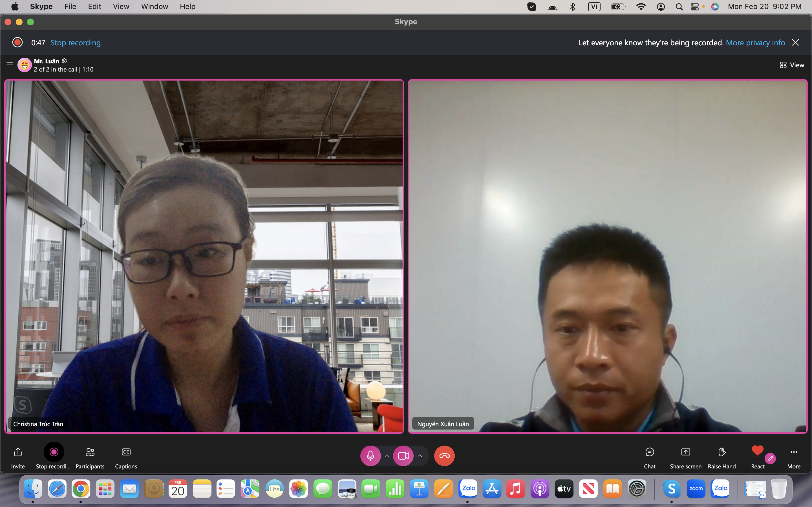Select Nguyễn Xuân Luân's video tile

[x=607, y=256]
